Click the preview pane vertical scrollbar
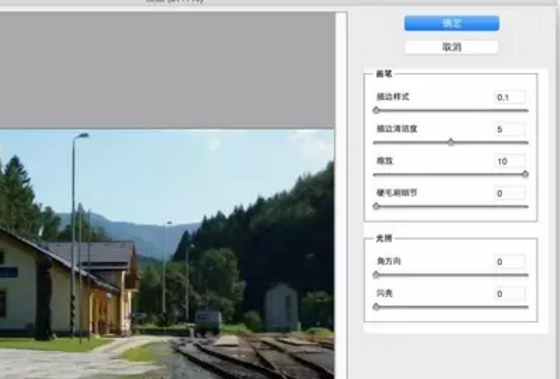Image resolution: width=560 pixels, height=379 pixels. 341,195
